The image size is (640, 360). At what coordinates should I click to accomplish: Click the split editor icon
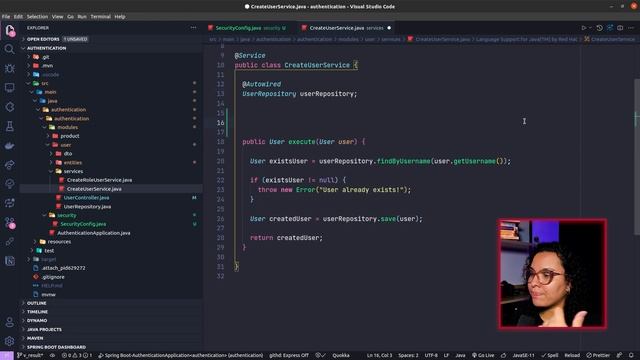(x=620, y=28)
